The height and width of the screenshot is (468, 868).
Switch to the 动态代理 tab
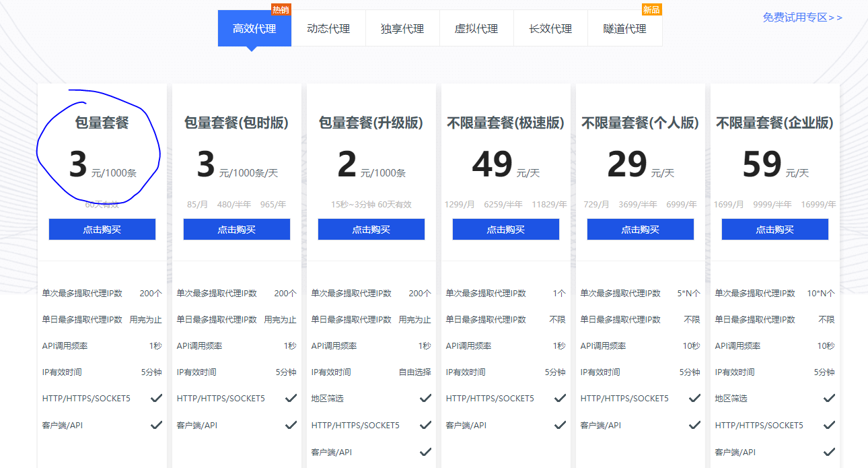[x=328, y=28]
